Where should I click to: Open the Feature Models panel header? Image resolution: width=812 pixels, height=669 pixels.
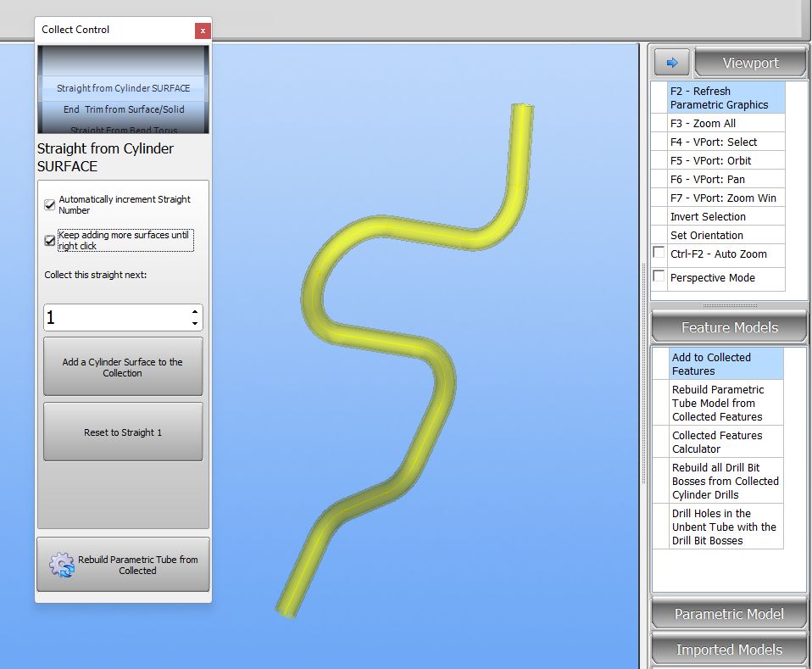click(728, 327)
